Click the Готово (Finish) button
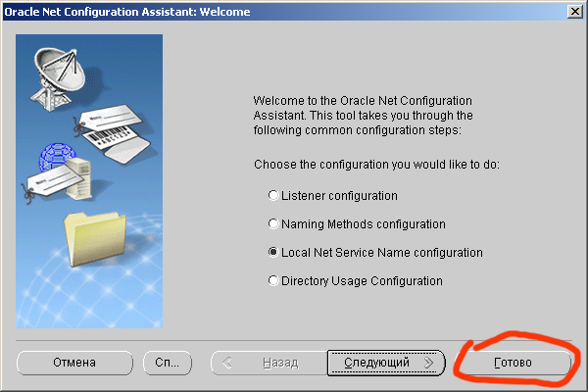Viewport: 588px width, 392px height. pyautogui.click(x=513, y=363)
